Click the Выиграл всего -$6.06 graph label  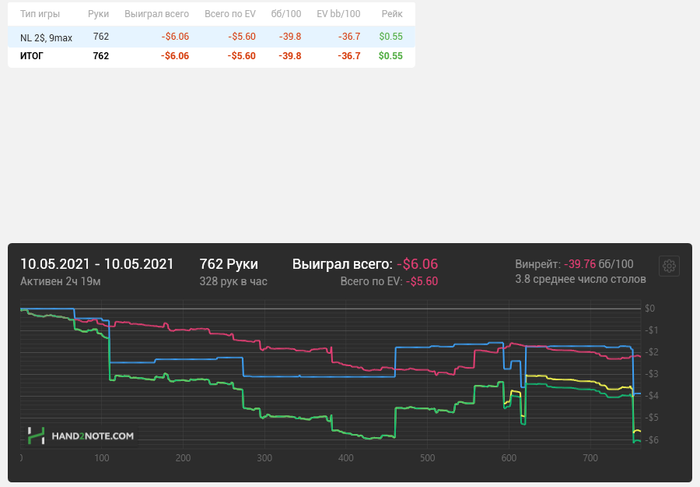point(365,264)
